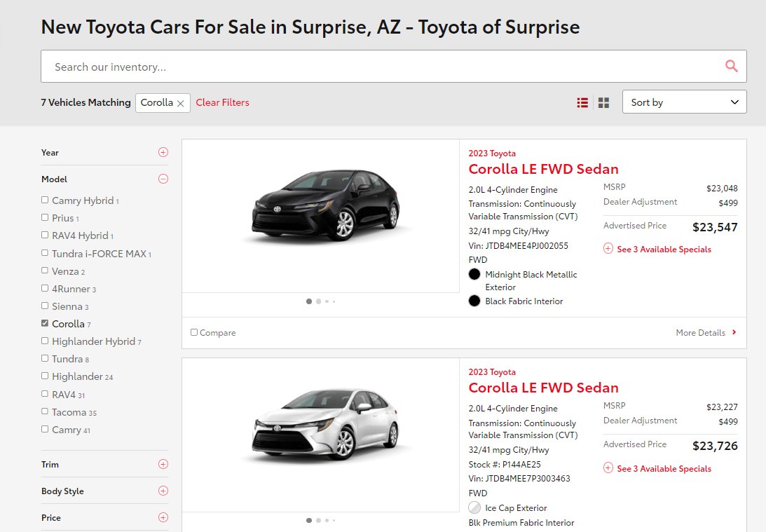Uncheck the Corolla model filter
This screenshot has height=532, width=766.
point(45,323)
